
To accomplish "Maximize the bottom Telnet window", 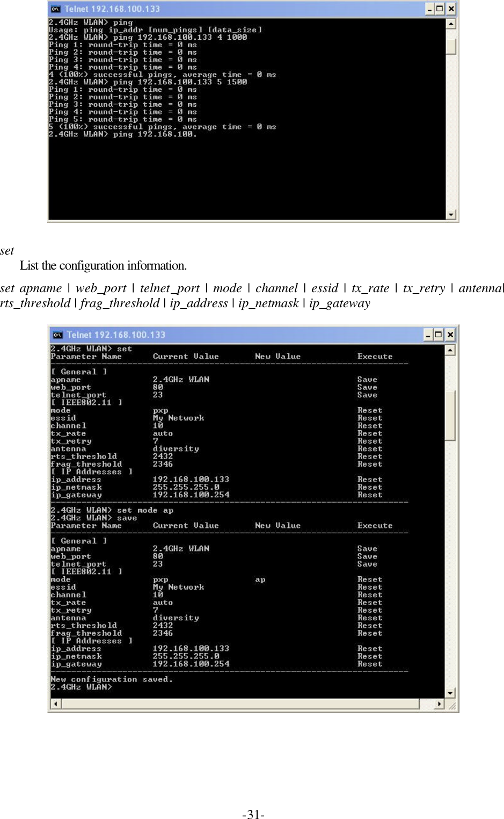I will 438,334.
